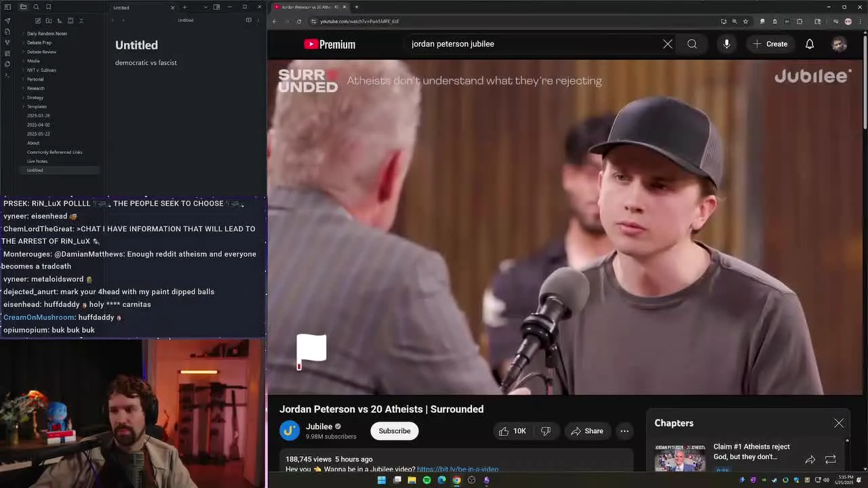Click the auto-reveal current file icon
Viewport: 868px width, 488px height.
point(71,20)
